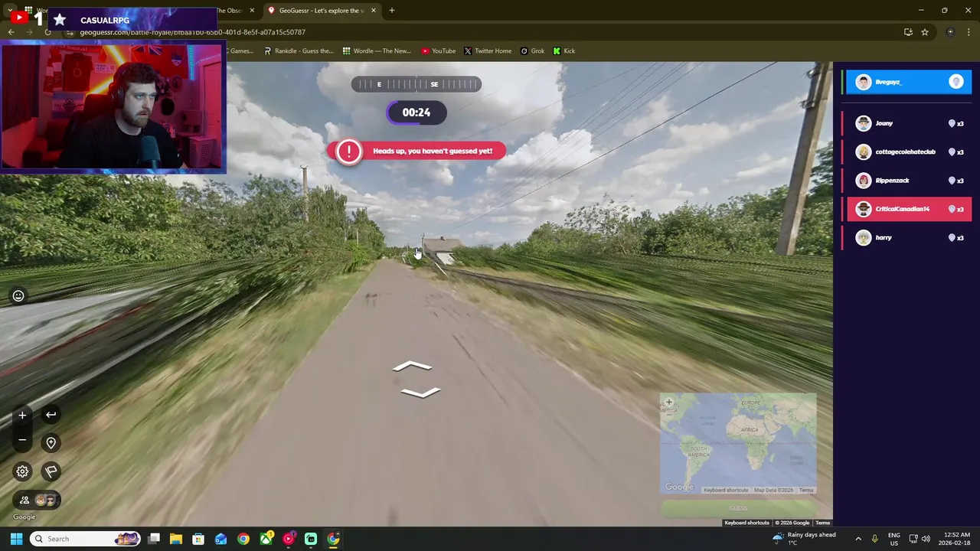The width and height of the screenshot is (980, 551).
Task: Click microphone icon in system tray
Action: [x=875, y=539]
